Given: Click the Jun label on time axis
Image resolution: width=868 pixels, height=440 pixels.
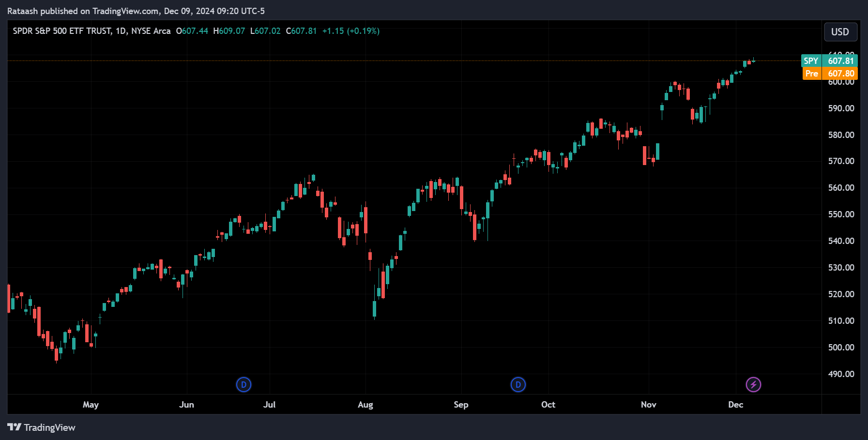Looking at the screenshot, I should click(186, 405).
